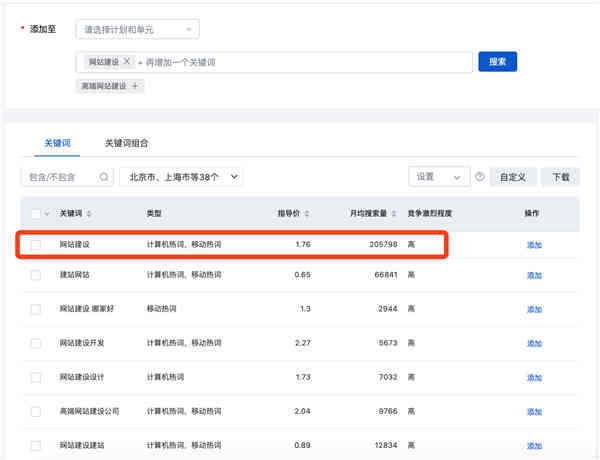Check the 网站建设 row checkbox
The height and width of the screenshot is (460, 600).
click(x=36, y=245)
